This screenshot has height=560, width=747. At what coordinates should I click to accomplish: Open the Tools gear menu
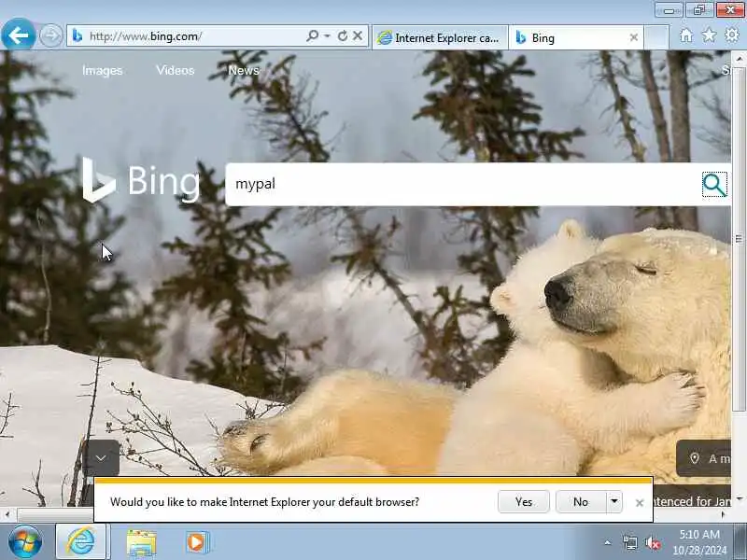732,35
